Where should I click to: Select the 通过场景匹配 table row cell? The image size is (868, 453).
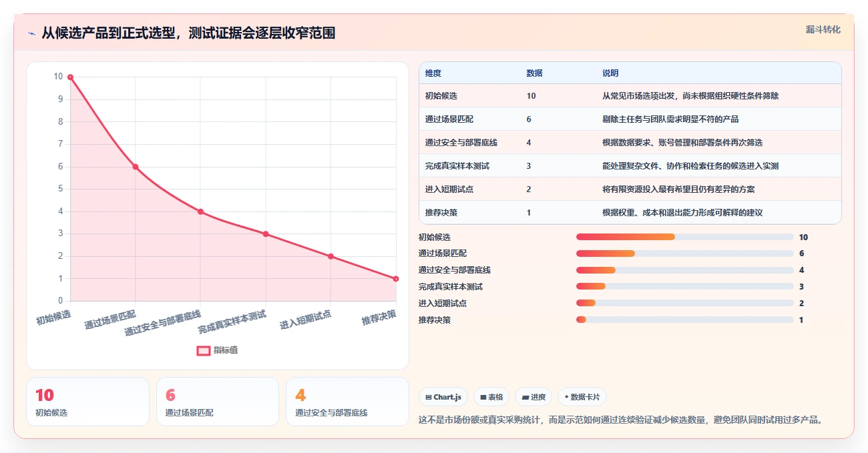(449, 119)
